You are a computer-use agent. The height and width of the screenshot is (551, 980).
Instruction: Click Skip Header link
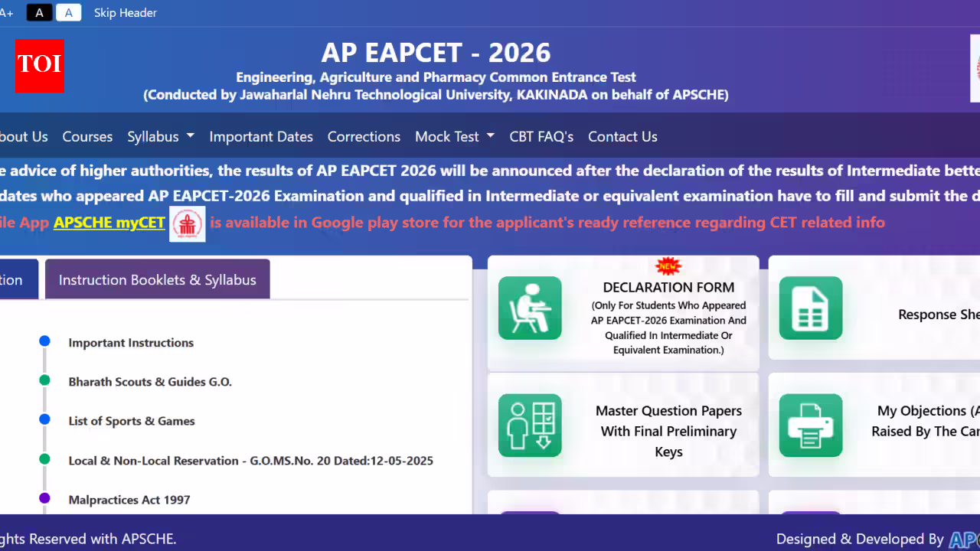(x=126, y=13)
